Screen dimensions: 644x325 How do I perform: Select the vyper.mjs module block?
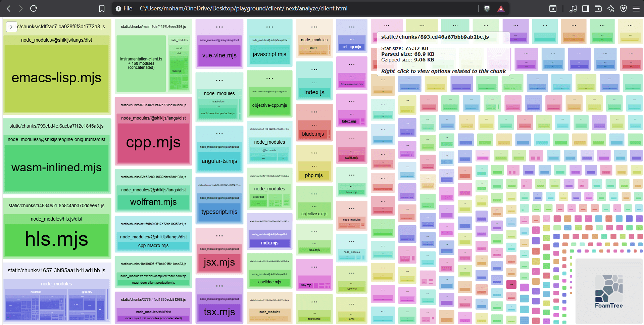[x=352, y=289]
